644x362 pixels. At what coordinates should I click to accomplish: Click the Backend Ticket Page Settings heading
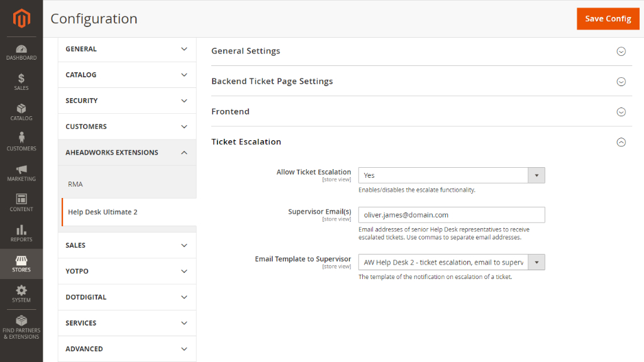pos(272,81)
